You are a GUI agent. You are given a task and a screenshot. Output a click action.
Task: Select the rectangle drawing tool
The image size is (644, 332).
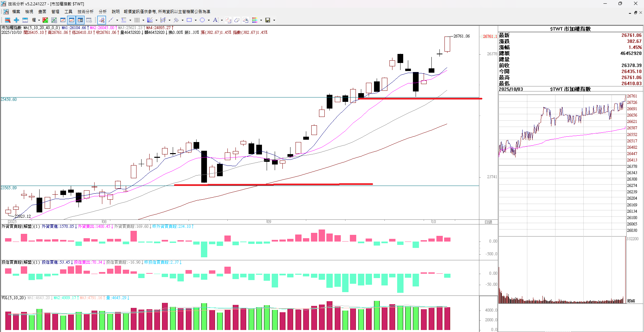tap(189, 20)
